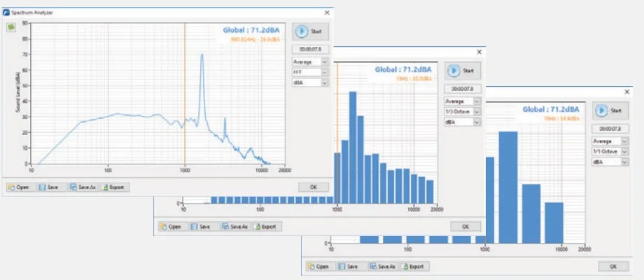Image resolution: width=644 pixels, height=280 pixels.
Task: Open a file in the FFT window
Action: click(x=22, y=187)
